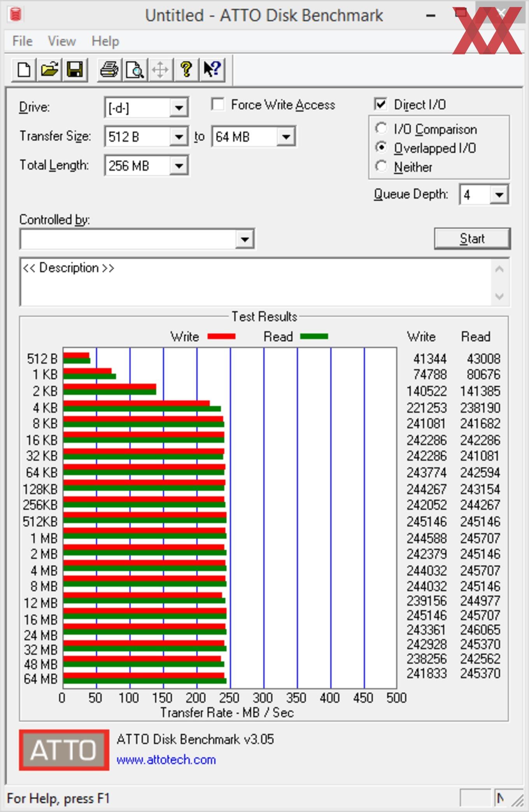
Task: Expand the Controlled by dropdown
Action: coord(245,239)
